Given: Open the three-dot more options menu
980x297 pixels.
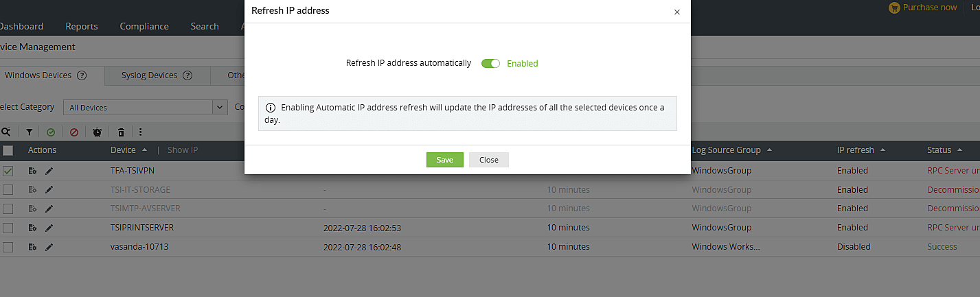Looking at the screenshot, I should tap(140, 132).
